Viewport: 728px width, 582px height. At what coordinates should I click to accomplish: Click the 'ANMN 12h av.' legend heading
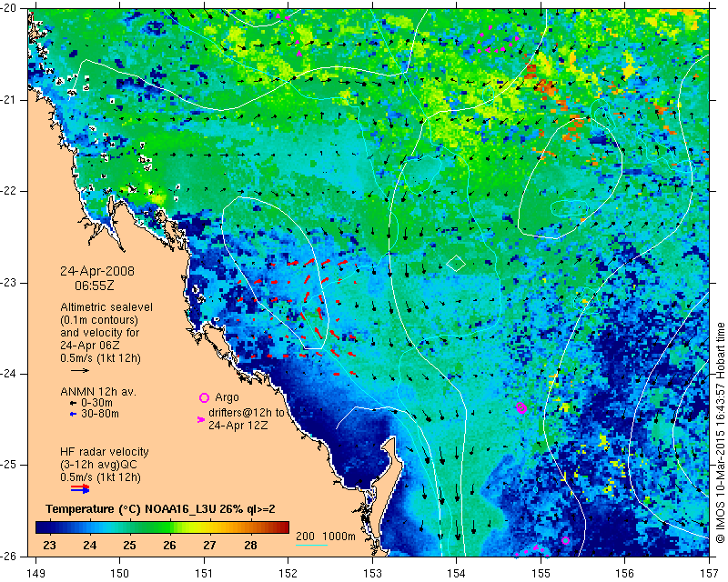tap(98, 392)
